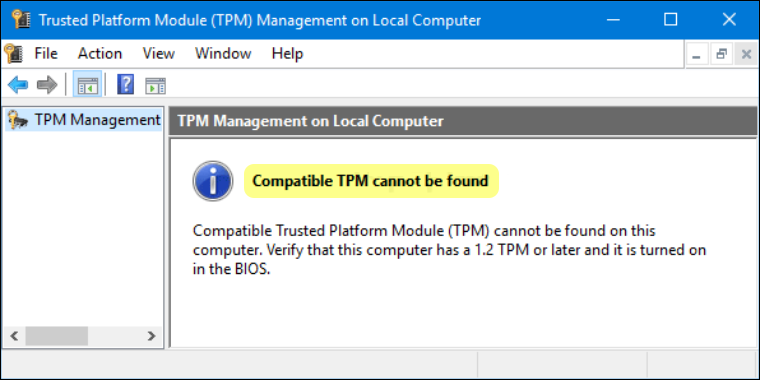Open Help via the blue question mark icon
The height and width of the screenshot is (380, 760).
(x=126, y=85)
